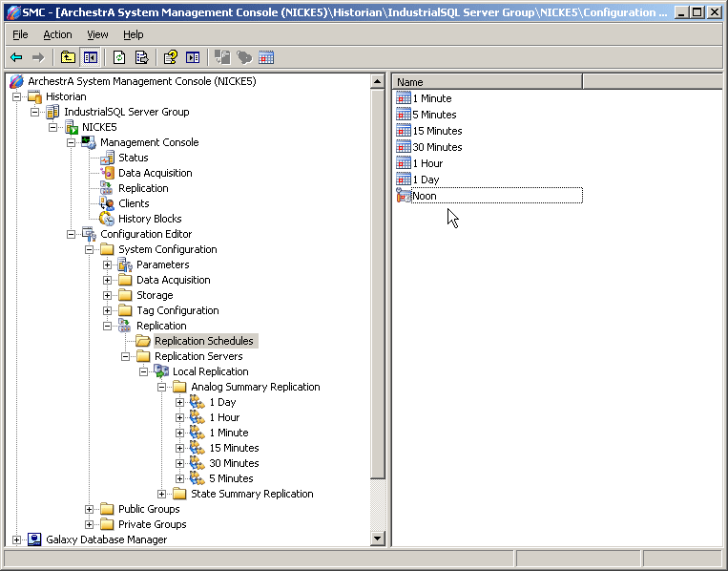This screenshot has width=728, height=571.
Task: Click the Clients icon in tree
Action: coord(107,203)
